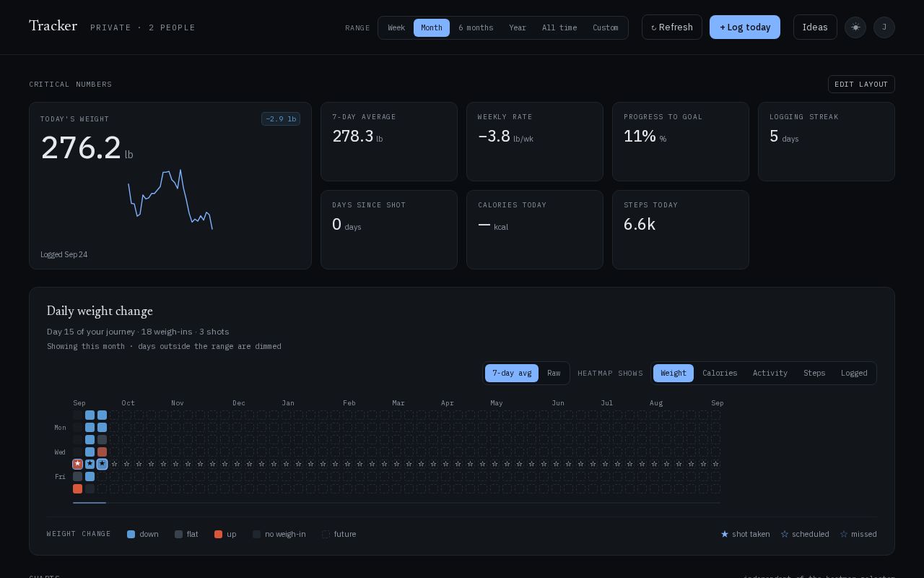Open the Steps Today card showing 6.6k
Image resolution: width=924 pixels, height=578 pixels.
pyautogui.click(x=681, y=230)
